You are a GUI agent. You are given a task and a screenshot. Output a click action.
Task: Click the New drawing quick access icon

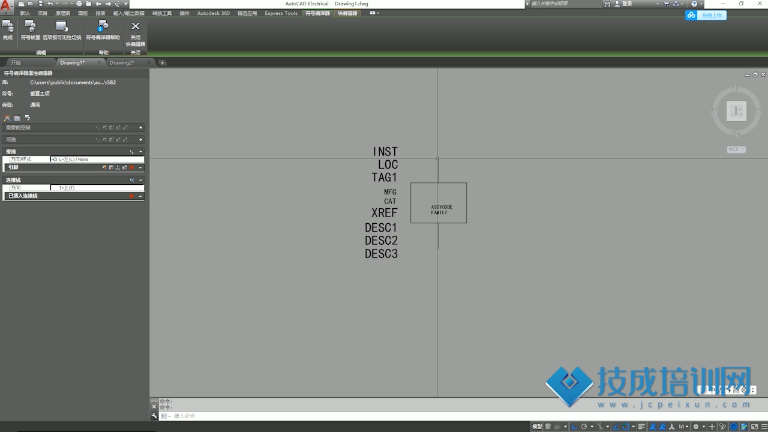point(21,4)
